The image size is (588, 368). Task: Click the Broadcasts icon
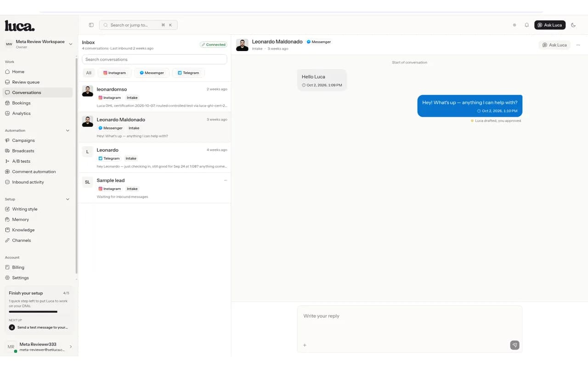pos(7,151)
